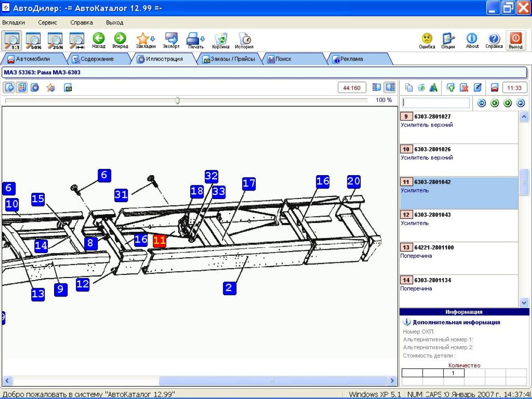Open Опции settings
This screenshot has width=532, height=399.
click(x=448, y=40)
